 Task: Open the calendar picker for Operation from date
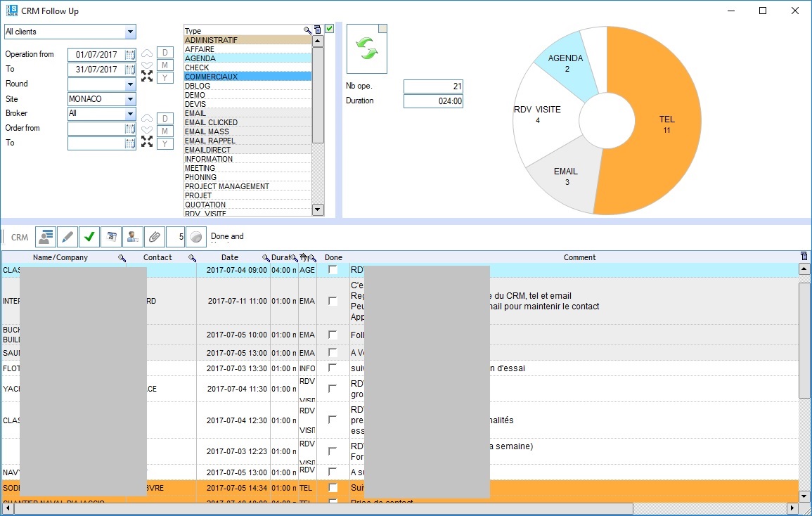pos(130,55)
